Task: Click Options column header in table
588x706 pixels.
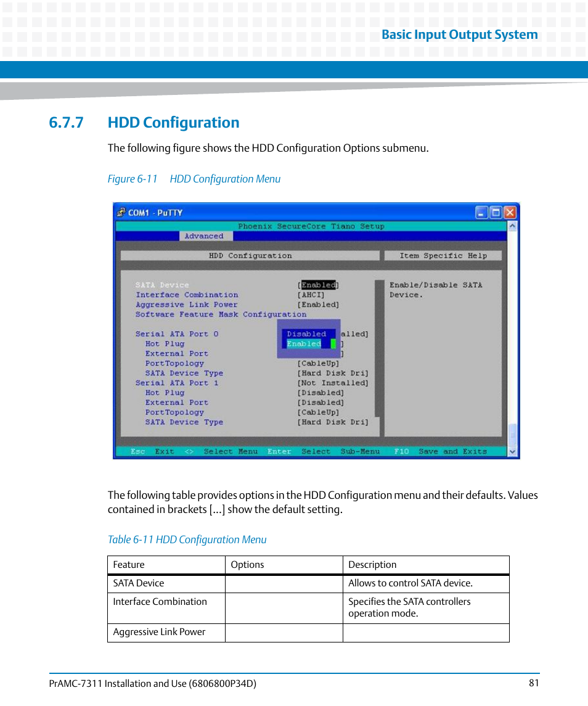Action: point(284,565)
